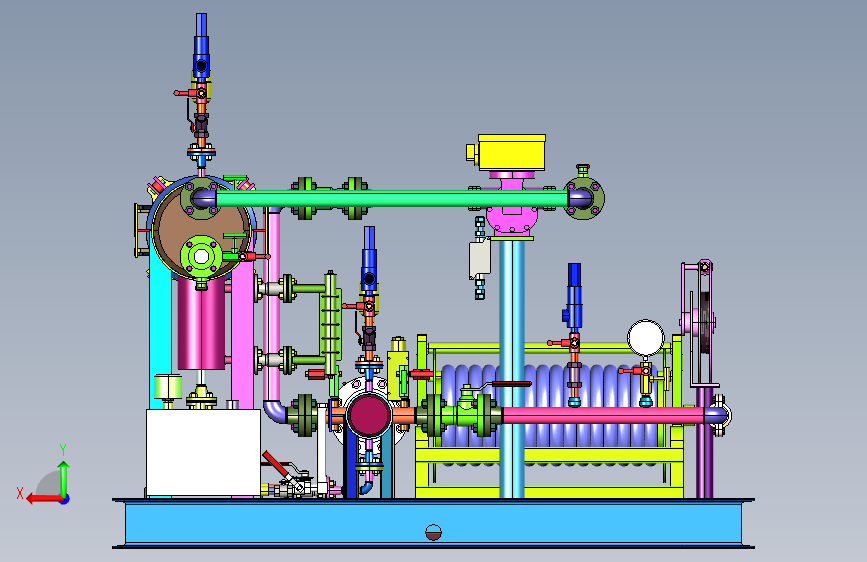The image size is (867, 562).
Task: Select the blue safety valve above the gauge valve
Action: coord(574,296)
